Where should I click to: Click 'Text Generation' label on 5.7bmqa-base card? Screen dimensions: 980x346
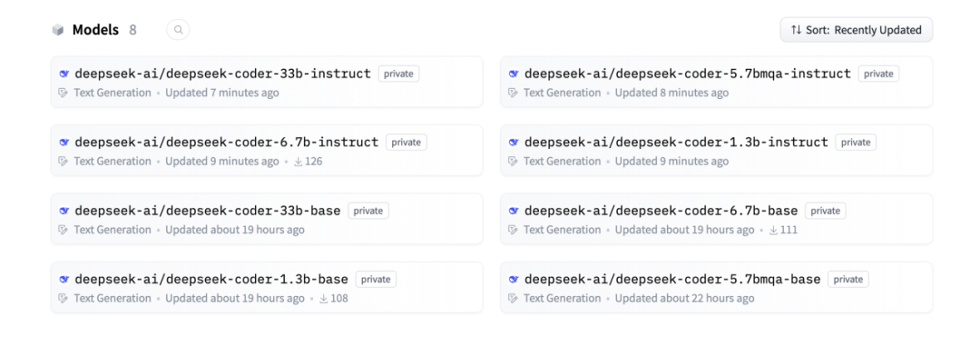[563, 299]
